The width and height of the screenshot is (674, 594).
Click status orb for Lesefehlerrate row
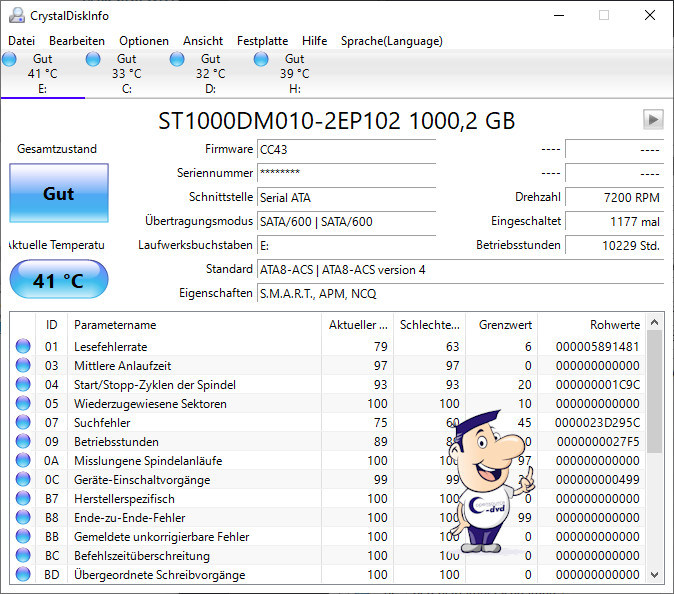pyautogui.click(x=23, y=347)
